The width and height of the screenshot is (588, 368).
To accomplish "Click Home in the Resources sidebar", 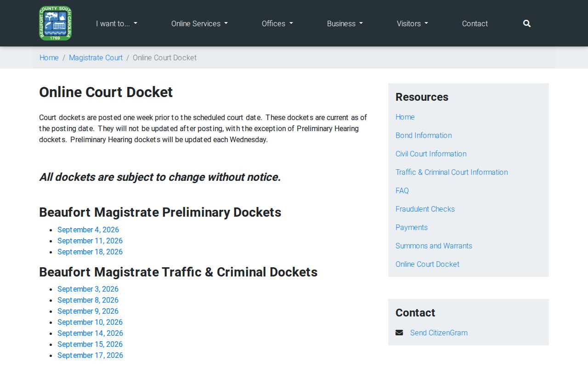I will click(405, 117).
